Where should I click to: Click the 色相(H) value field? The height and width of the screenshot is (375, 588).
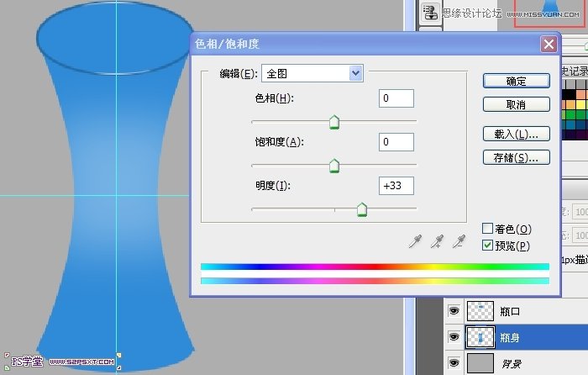pyautogui.click(x=396, y=98)
